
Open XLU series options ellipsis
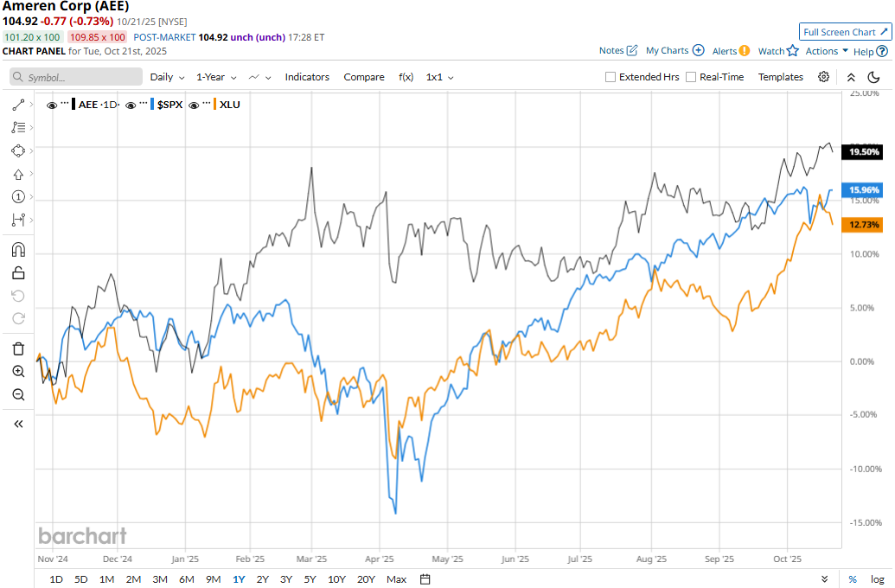coord(207,103)
